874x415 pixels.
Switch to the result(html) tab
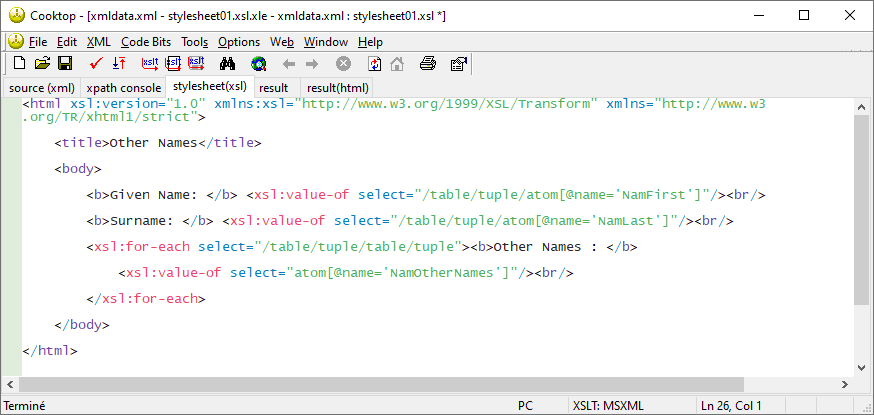[338, 88]
